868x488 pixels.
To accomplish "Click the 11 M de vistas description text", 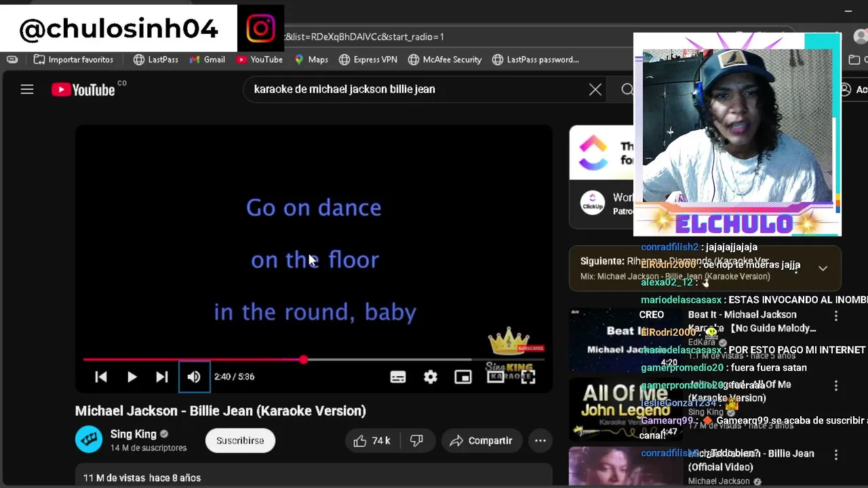I will click(x=142, y=478).
